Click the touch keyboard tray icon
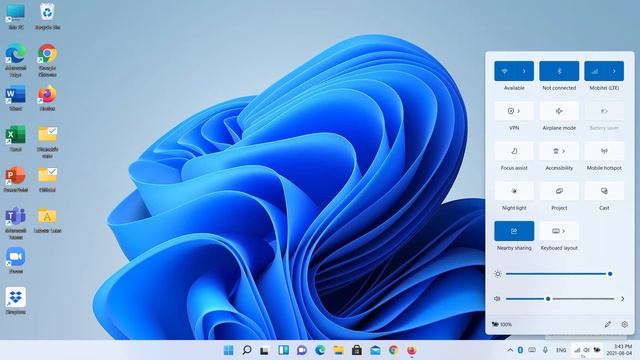 (x=532, y=350)
